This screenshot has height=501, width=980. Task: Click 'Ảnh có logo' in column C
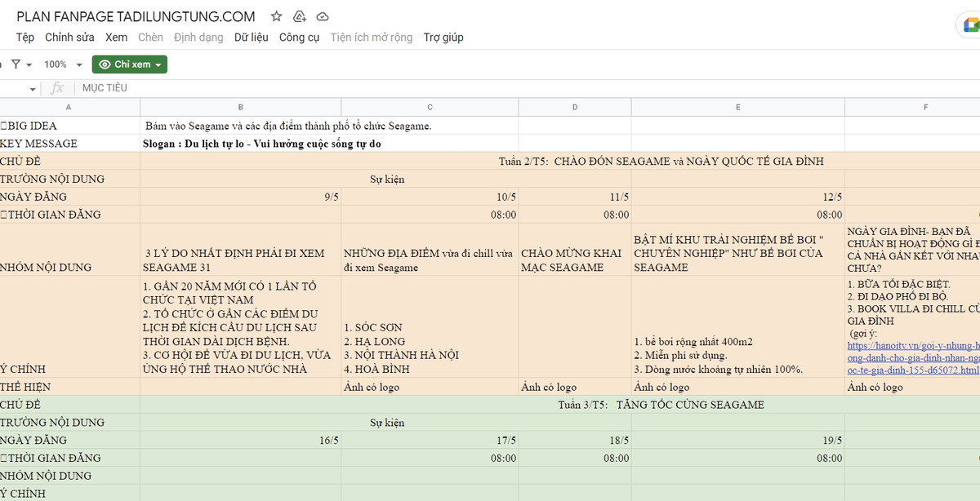pyautogui.click(x=430, y=387)
